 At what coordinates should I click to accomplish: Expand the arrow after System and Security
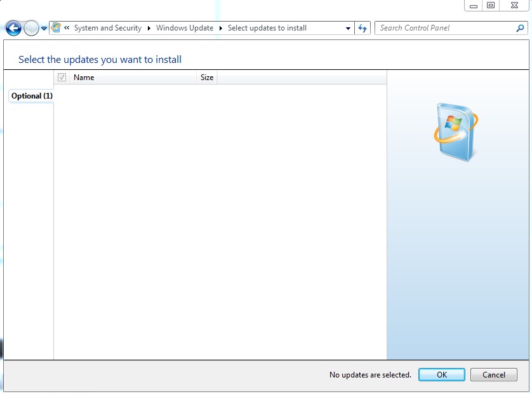[149, 28]
